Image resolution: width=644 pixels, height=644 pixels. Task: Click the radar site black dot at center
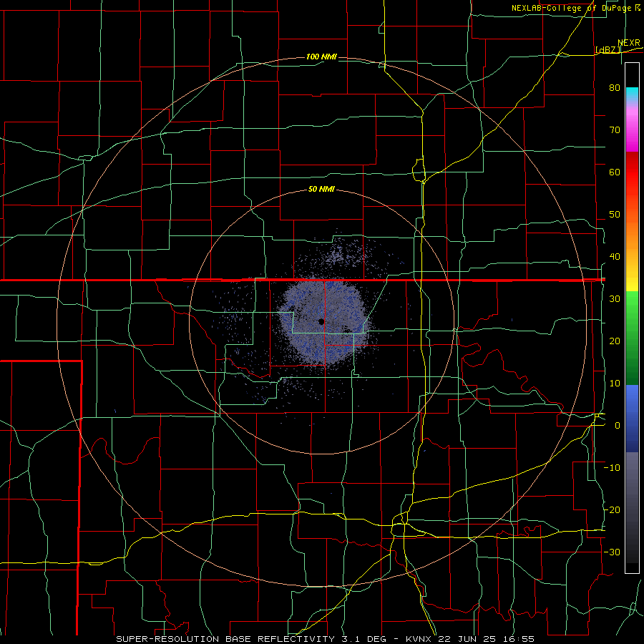click(x=321, y=321)
